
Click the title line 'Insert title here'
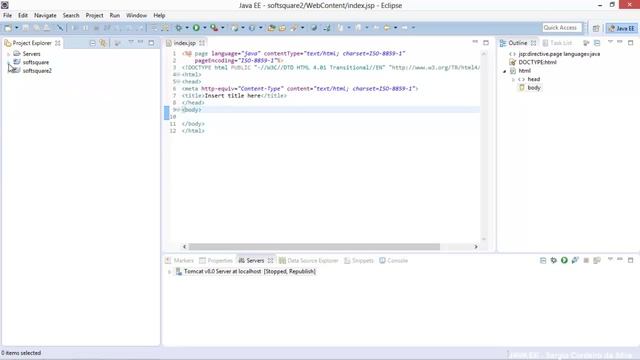pyautogui.click(x=234, y=96)
